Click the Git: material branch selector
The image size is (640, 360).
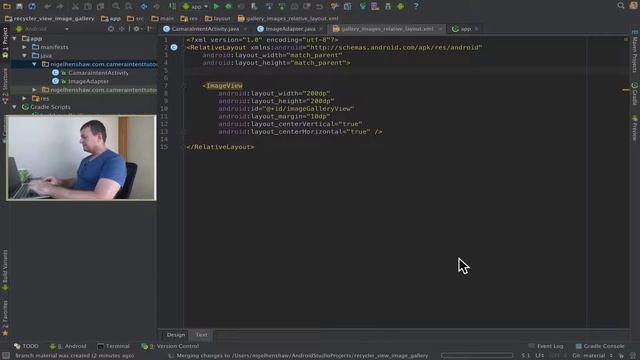[592, 356]
